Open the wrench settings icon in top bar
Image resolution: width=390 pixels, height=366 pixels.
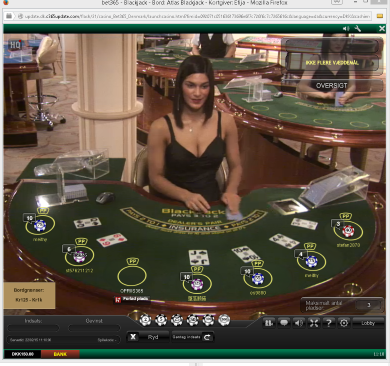[358, 29]
